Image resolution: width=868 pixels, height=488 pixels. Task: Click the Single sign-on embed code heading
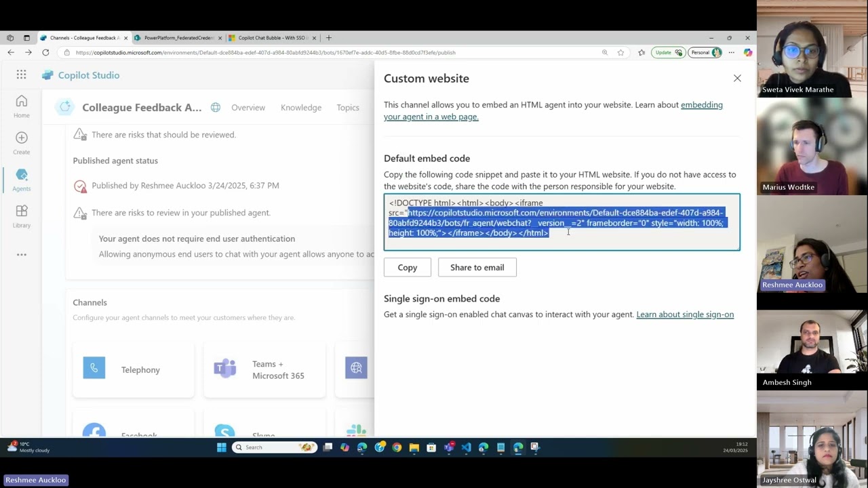tap(441, 299)
